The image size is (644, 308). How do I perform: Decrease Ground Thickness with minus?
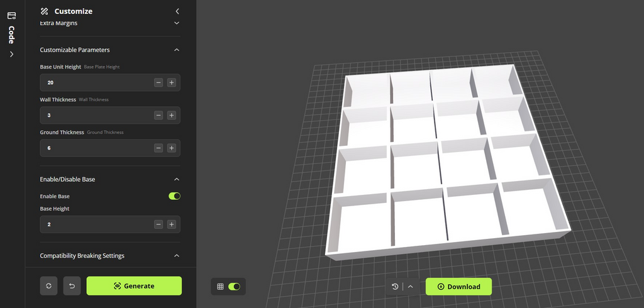pyautogui.click(x=158, y=148)
